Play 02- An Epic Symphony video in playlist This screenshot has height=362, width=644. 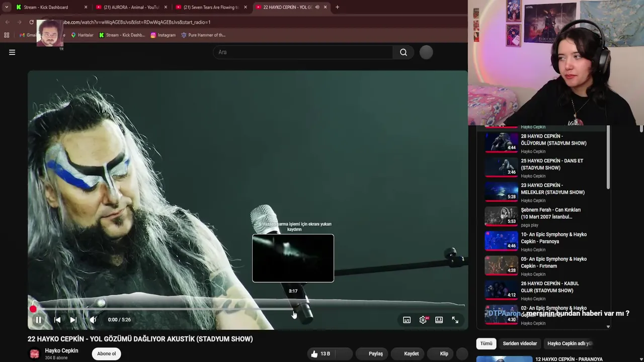[545, 315]
